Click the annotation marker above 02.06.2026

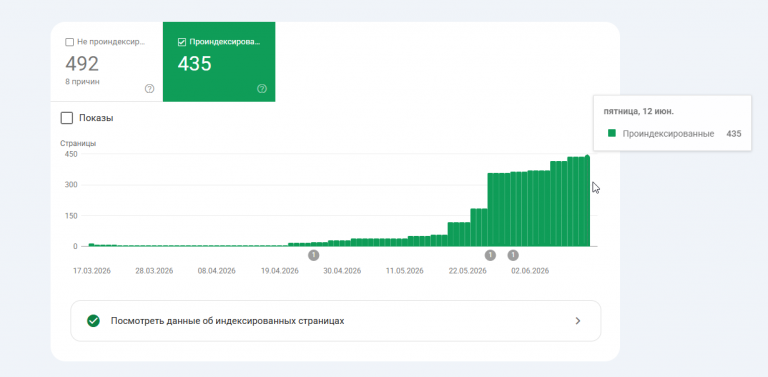(513, 255)
